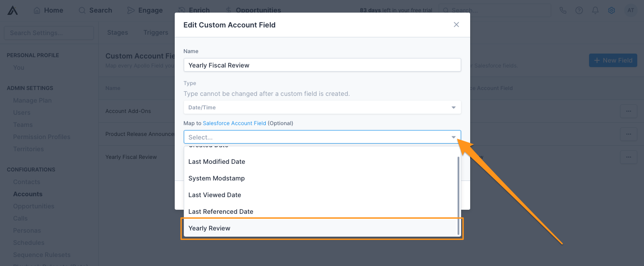Switch to the Triggers tab
This screenshot has width=644, height=266.
coord(155,32)
